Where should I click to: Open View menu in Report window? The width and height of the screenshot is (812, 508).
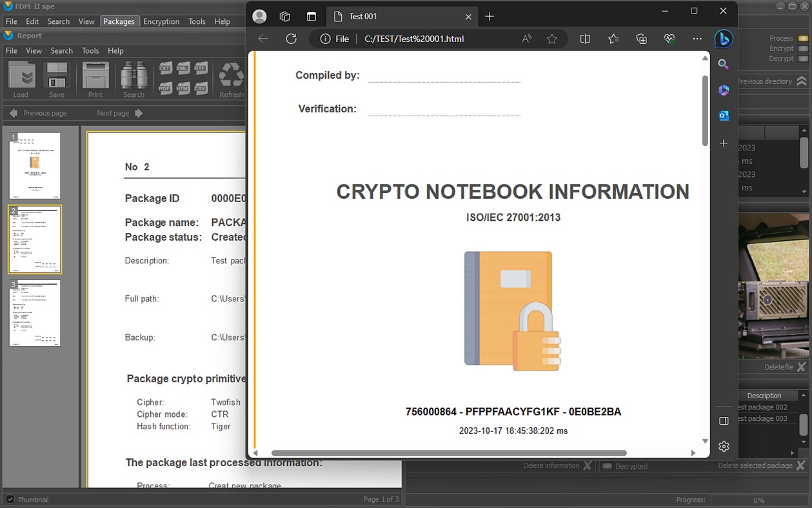[x=34, y=50]
